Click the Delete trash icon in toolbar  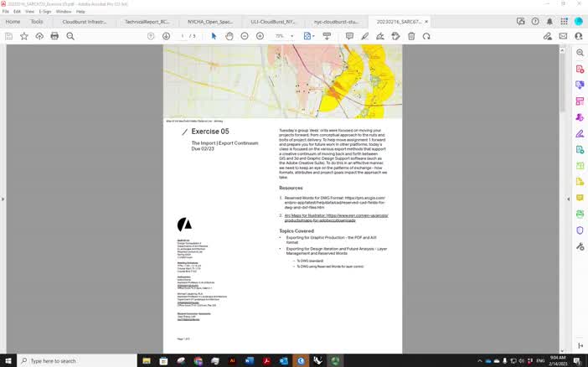(x=411, y=36)
